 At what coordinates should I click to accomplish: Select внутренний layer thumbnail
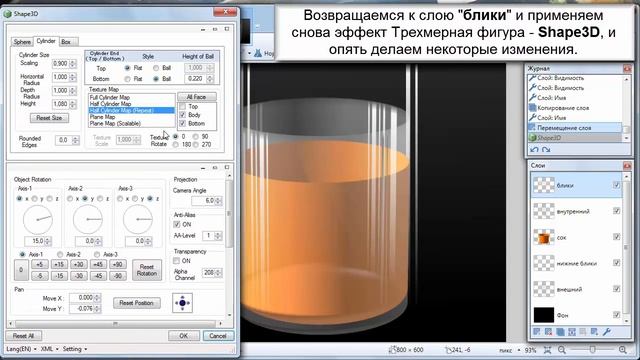pos(544,211)
